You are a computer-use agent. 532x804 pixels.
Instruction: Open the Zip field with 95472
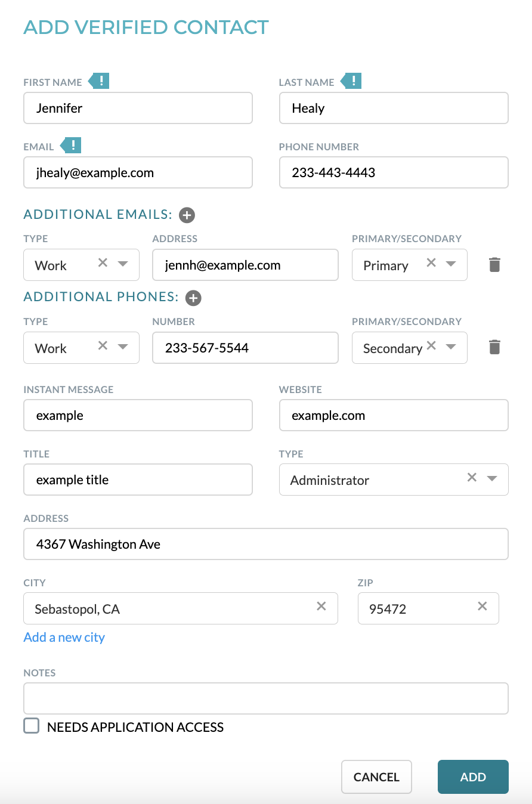point(428,608)
